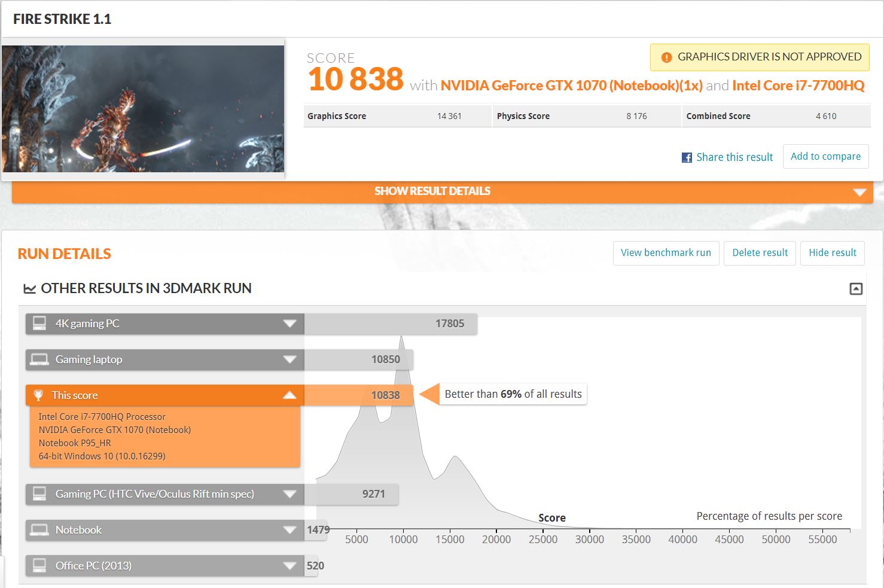Screen dimensions: 884x588
Task: Click the Graphics Score value 14 361
Action: click(x=449, y=116)
